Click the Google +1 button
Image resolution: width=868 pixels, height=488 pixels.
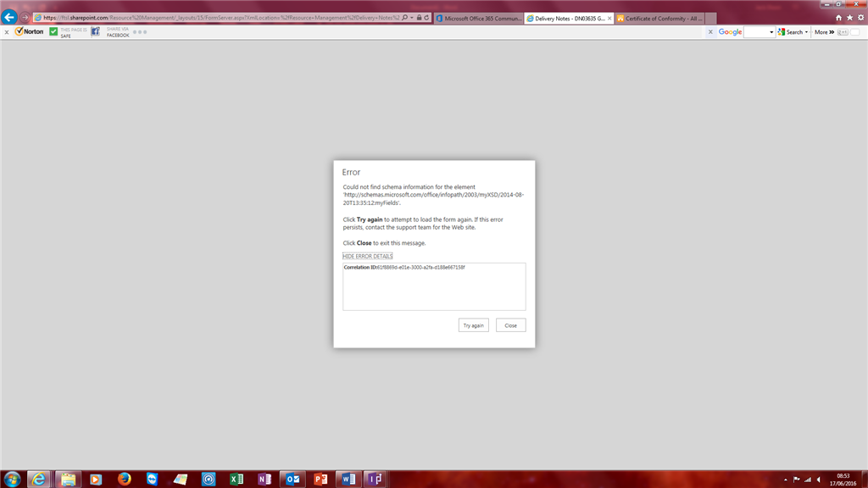tap(843, 32)
